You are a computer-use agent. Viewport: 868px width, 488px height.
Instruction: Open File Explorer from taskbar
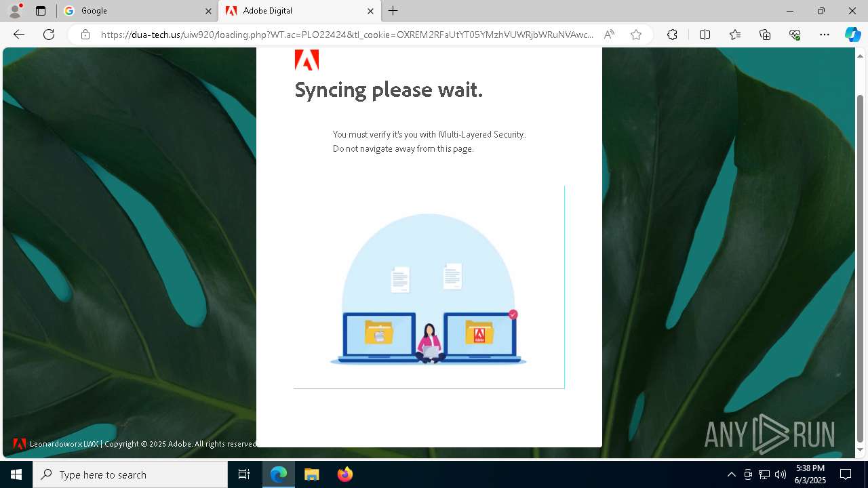coord(311,474)
